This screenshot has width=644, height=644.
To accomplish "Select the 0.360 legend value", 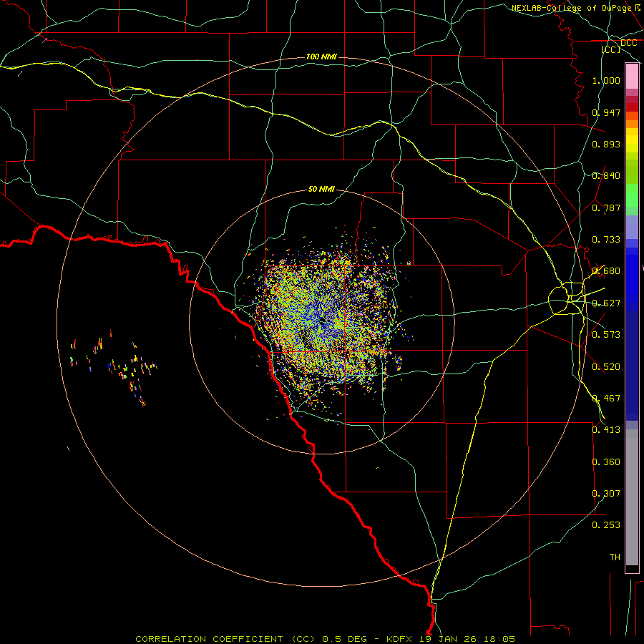I will pos(606,462).
